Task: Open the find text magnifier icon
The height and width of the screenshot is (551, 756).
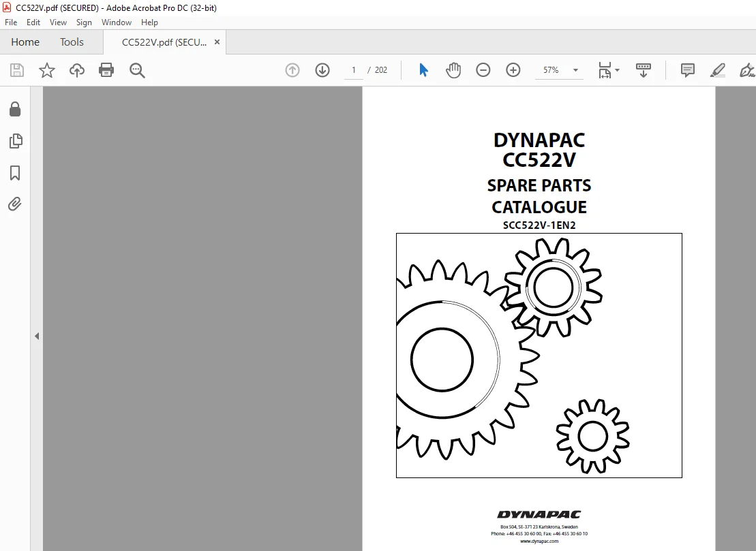Action: click(137, 70)
